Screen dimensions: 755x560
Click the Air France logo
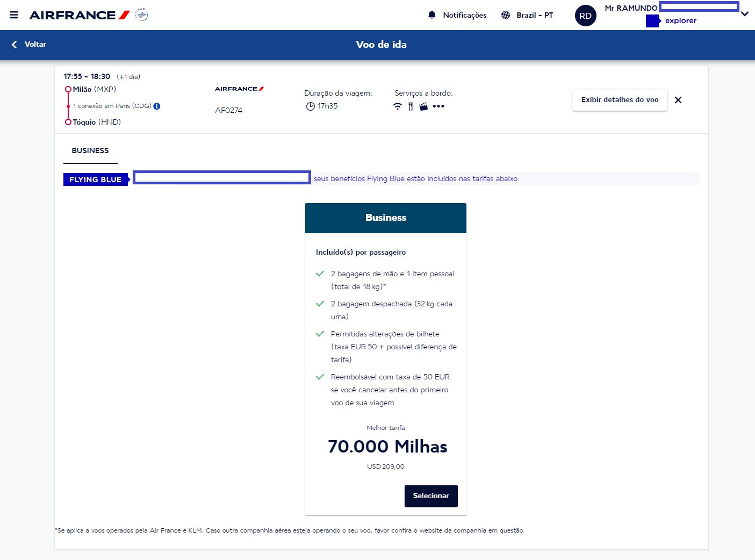click(80, 15)
